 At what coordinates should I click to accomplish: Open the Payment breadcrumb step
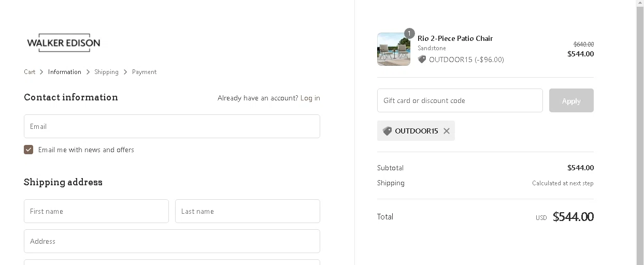(x=144, y=72)
